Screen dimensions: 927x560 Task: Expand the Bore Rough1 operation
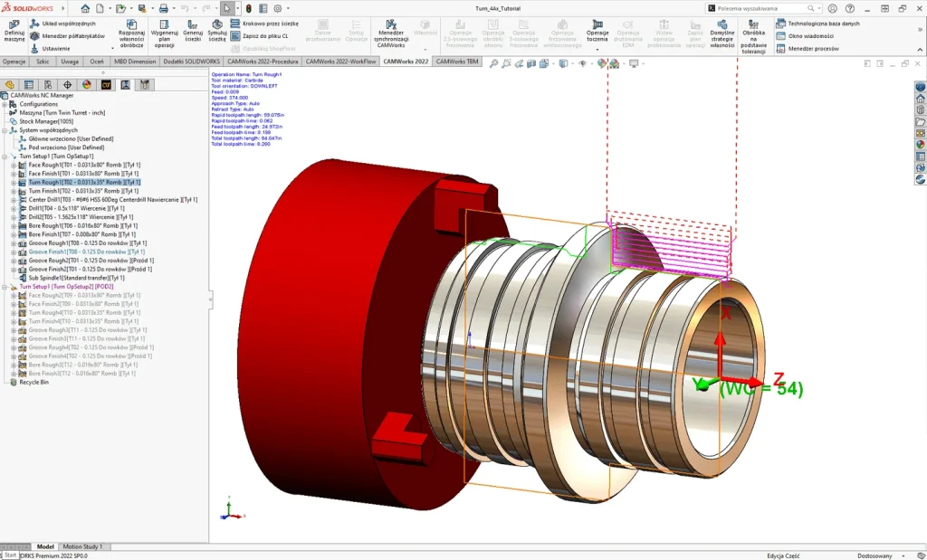(x=14, y=225)
